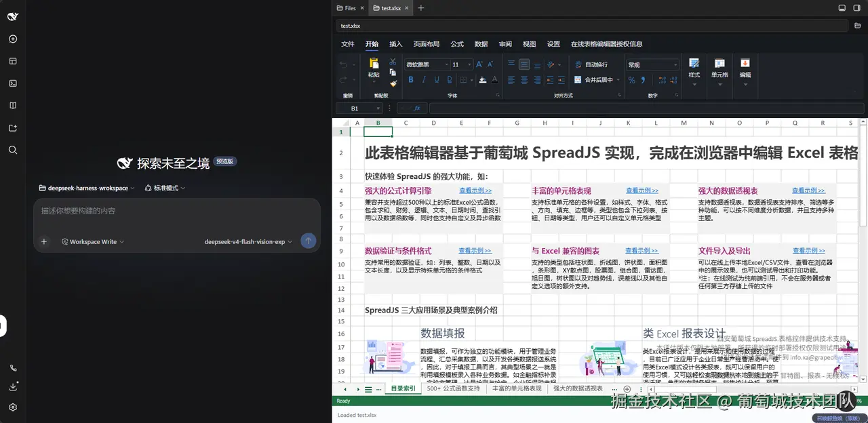
Task: Click increase decimal icon
Action: pyautogui.click(x=663, y=80)
